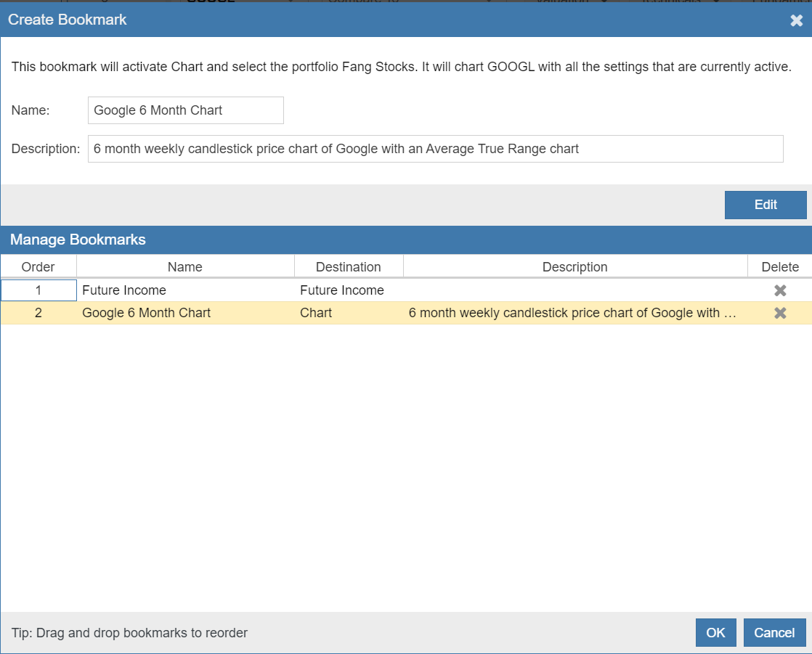Viewport: 812px width, 654px height.
Task: Click the Name column header
Action: tap(184, 266)
